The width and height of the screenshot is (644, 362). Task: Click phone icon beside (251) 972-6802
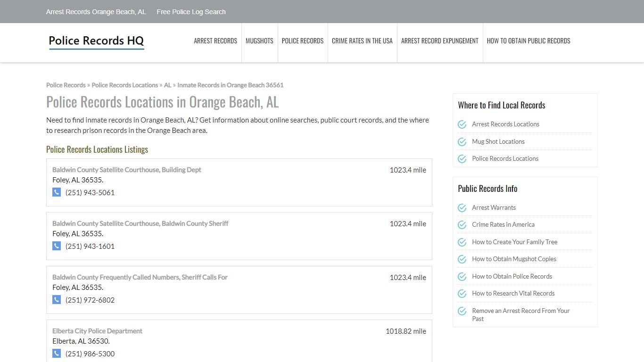click(x=57, y=300)
